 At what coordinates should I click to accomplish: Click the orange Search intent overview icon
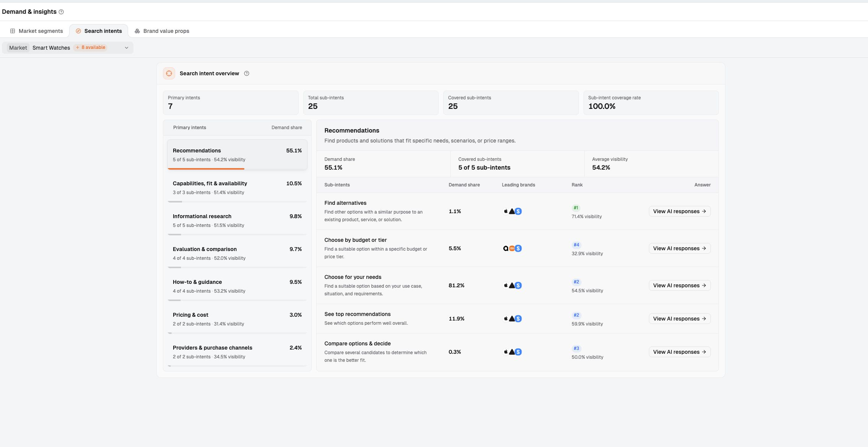coord(169,73)
